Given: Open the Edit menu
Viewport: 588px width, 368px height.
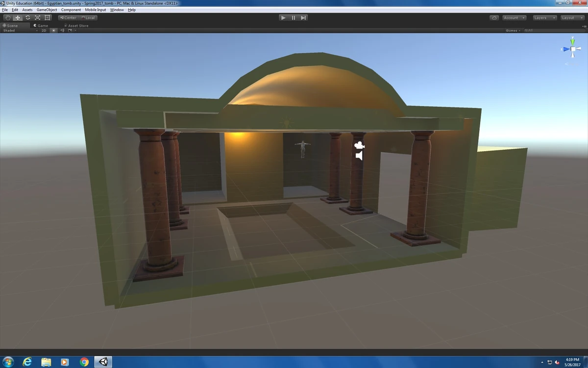Looking at the screenshot, I should (15, 10).
